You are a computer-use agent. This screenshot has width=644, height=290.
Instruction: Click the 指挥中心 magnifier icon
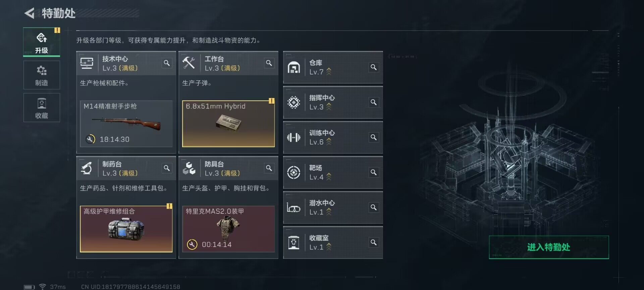click(374, 102)
